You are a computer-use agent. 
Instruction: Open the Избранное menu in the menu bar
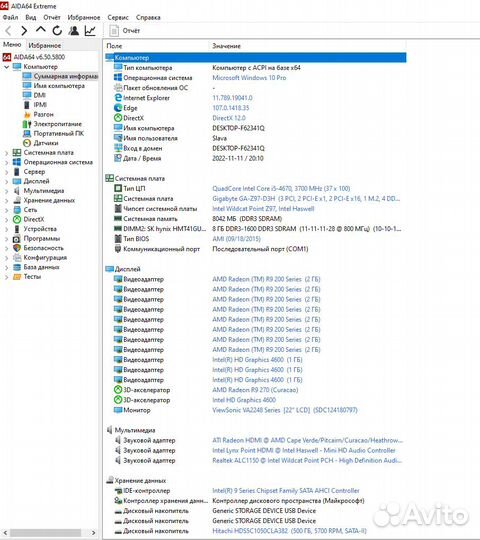coord(84,17)
